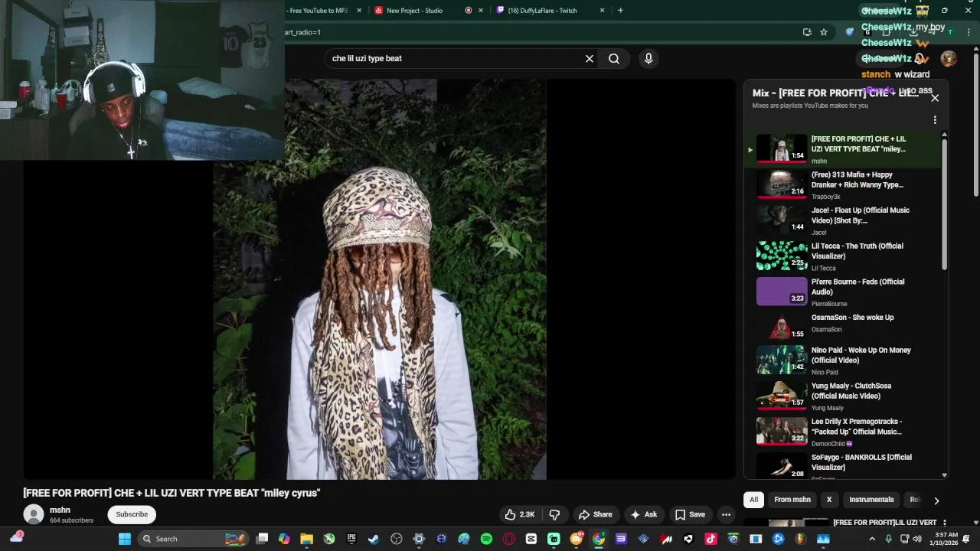Dislike the miley cyrus type beat video
The height and width of the screenshot is (551, 980).
555,514
